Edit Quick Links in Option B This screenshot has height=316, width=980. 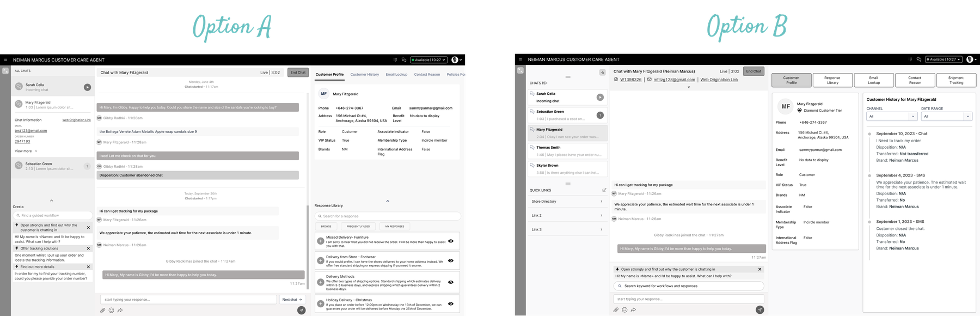click(x=604, y=190)
